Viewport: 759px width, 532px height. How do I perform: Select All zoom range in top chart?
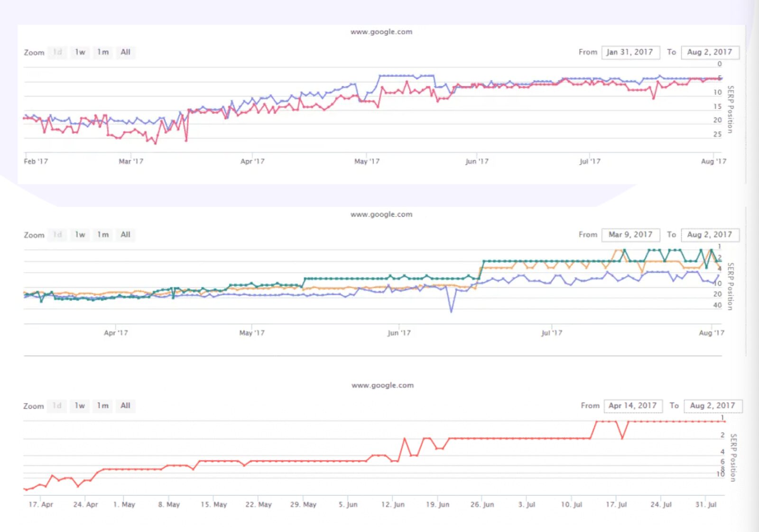tap(125, 52)
